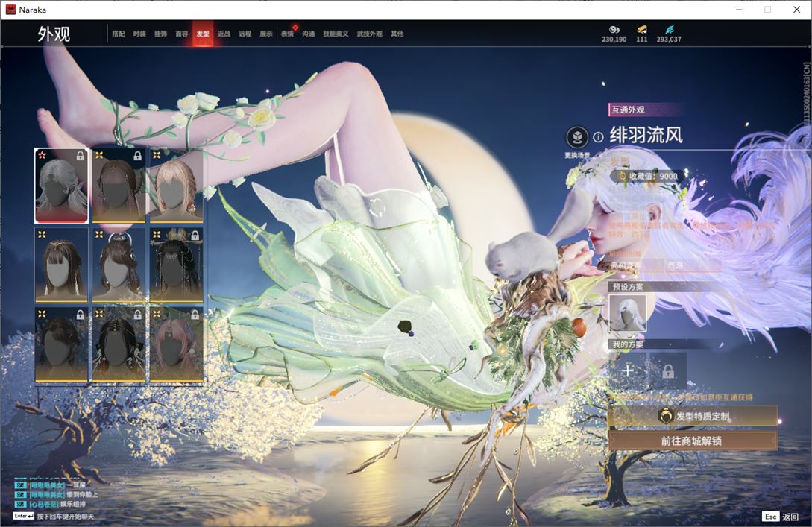Select the locked black crown hairstyle card
The height and width of the screenshot is (527, 812).
point(176,265)
